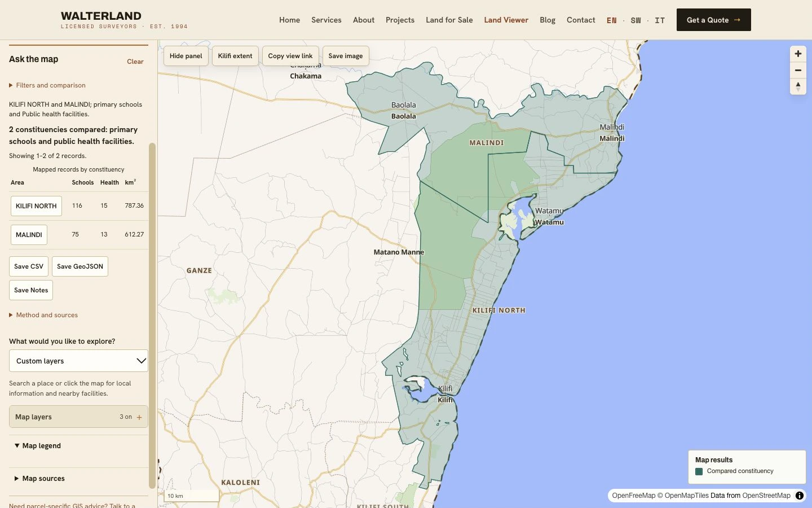The height and width of the screenshot is (508, 812).
Task: Click the side panel scrollbar
Action: pyautogui.click(x=152, y=316)
